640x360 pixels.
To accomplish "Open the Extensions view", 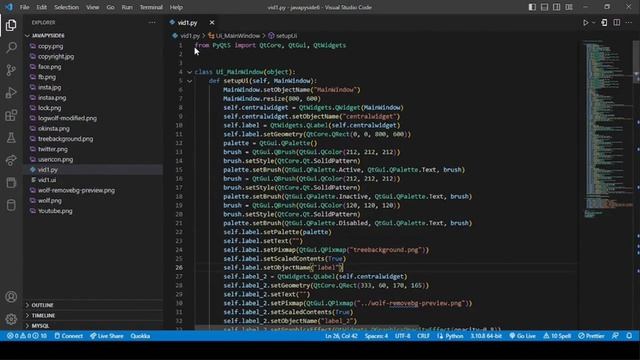I will [11, 116].
